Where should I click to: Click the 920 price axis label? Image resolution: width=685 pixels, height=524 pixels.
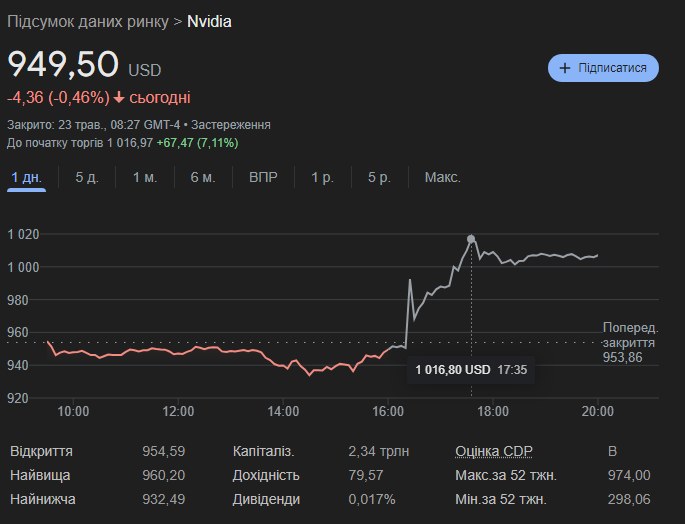click(18, 398)
